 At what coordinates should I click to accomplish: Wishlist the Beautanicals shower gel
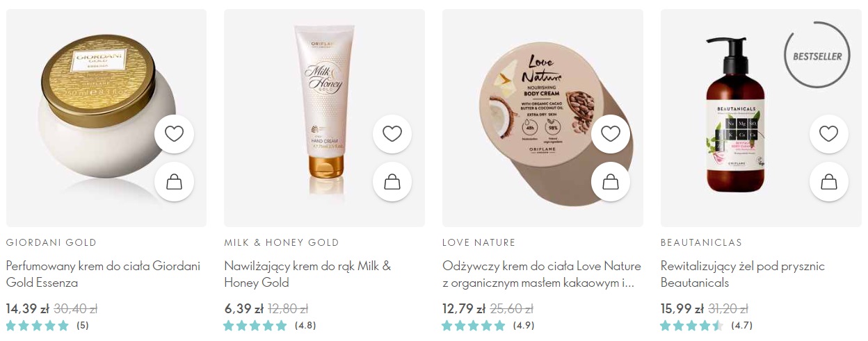[x=829, y=133]
